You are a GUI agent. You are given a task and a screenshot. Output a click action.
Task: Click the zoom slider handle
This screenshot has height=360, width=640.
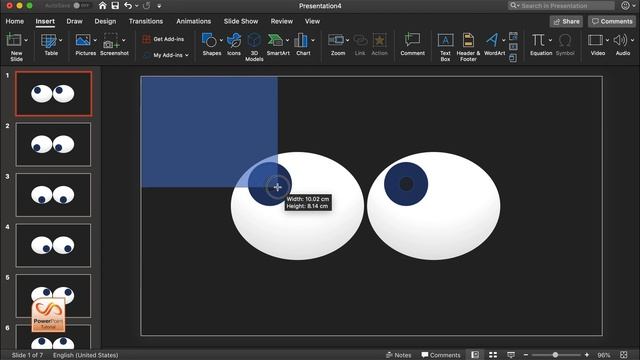(x=555, y=355)
